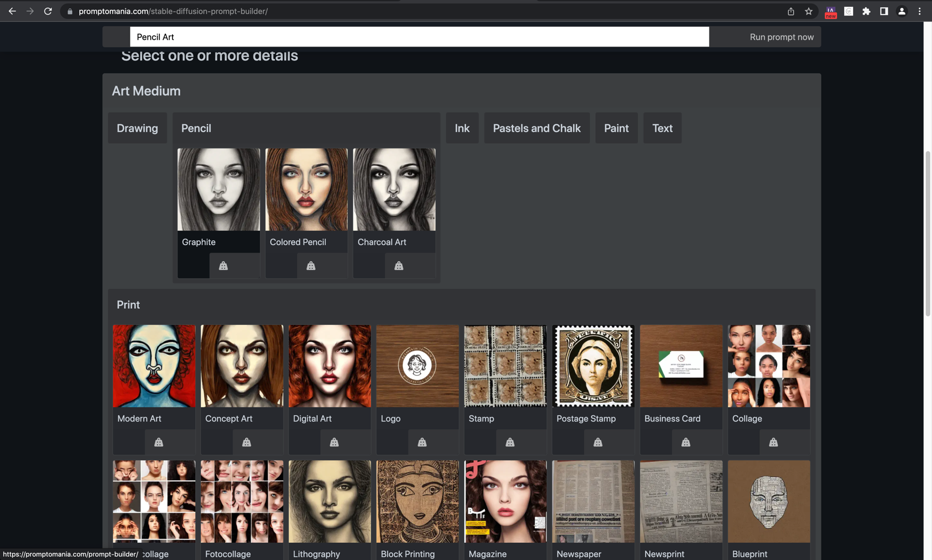This screenshot has height=560, width=932.
Task: Choose the Colored Pencil thumbnail
Action: click(x=306, y=189)
